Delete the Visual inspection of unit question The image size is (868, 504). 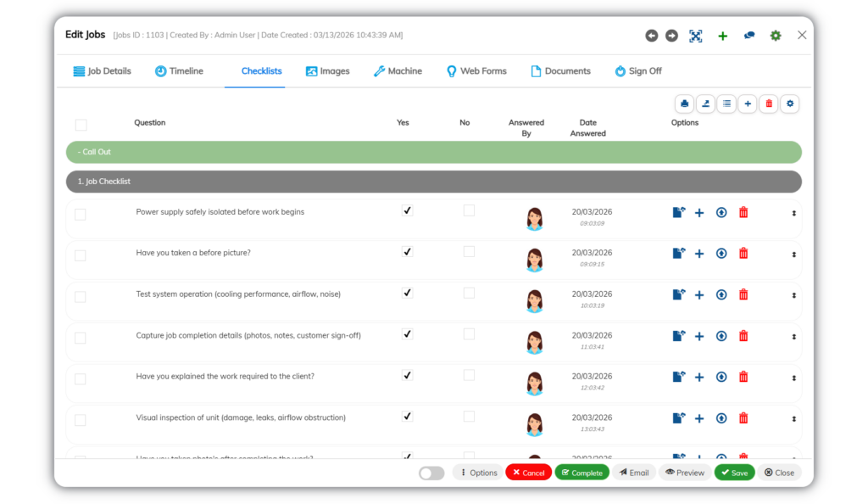coord(743,418)
